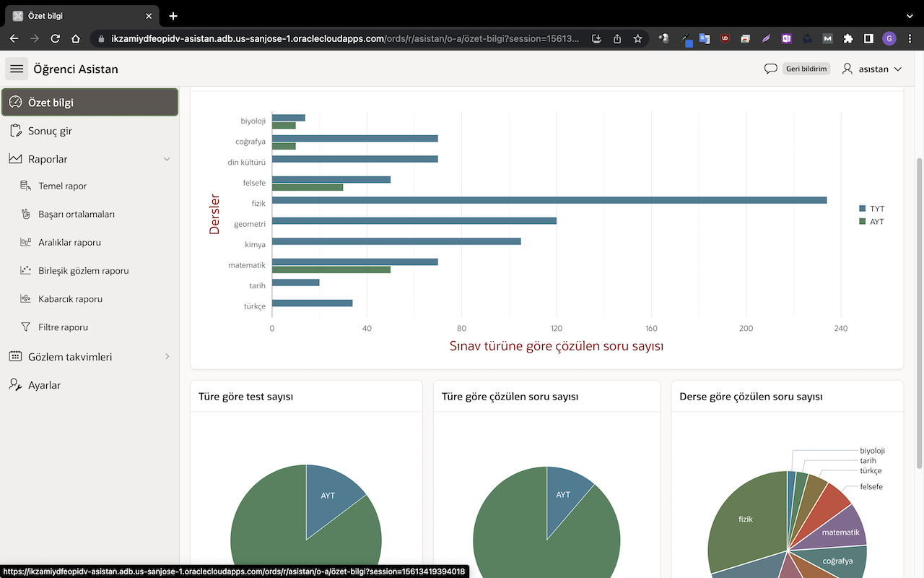Open a new browser tab

click(x=173, y=16)
